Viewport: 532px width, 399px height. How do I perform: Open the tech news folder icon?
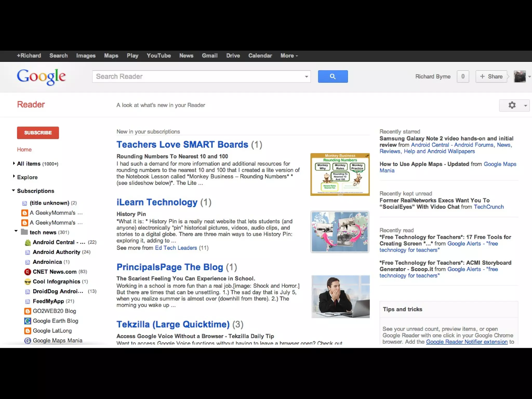[x=24, y=232]
